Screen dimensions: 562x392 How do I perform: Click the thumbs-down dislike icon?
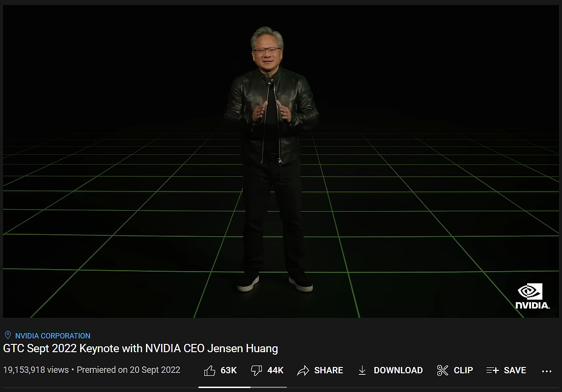pyautogui.click(x=256, y=370)
